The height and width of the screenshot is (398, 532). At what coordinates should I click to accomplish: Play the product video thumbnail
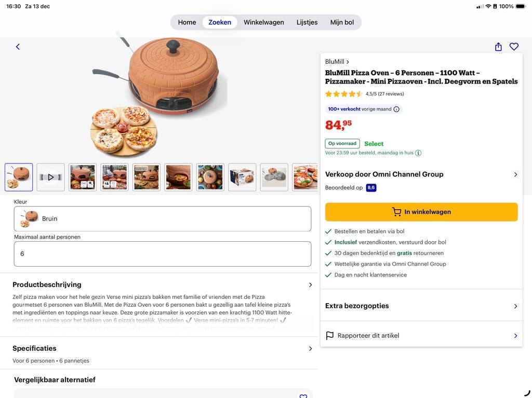point(50,177)
